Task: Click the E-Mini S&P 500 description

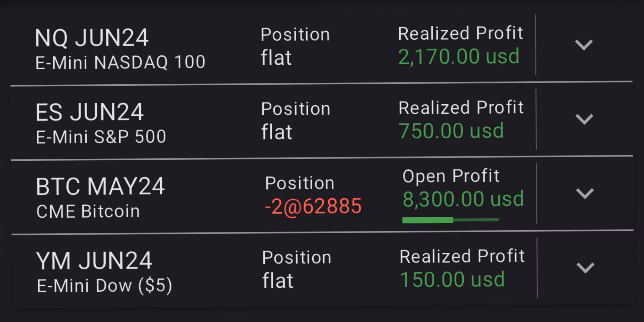Action: click(101, 137)
